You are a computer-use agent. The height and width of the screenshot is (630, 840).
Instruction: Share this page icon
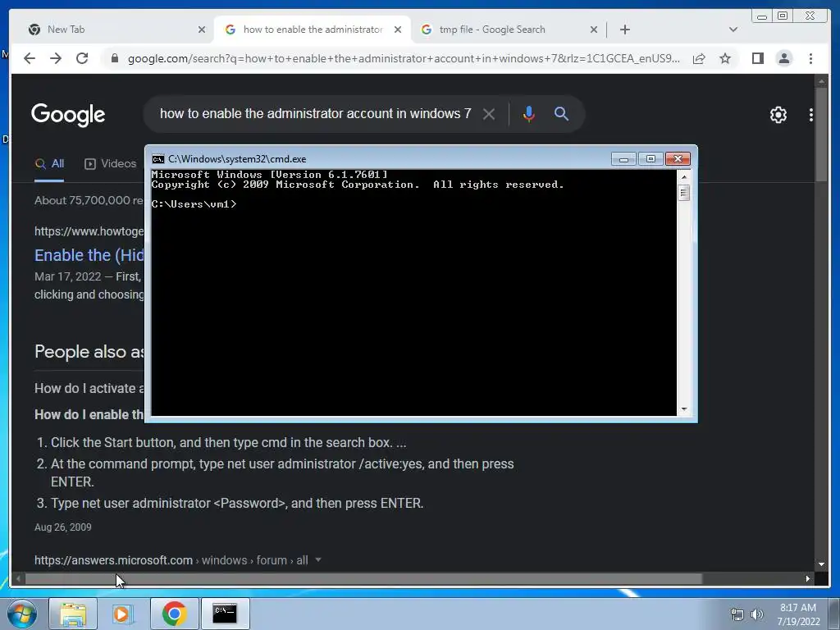[699, 58]
